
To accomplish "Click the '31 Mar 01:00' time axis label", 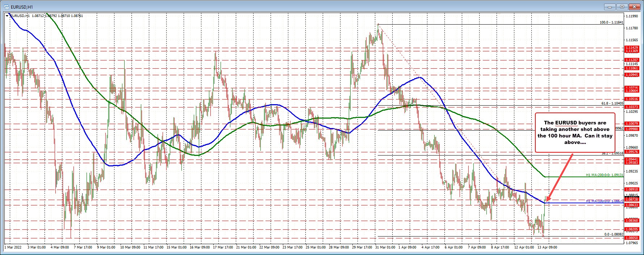I will 385,247.
